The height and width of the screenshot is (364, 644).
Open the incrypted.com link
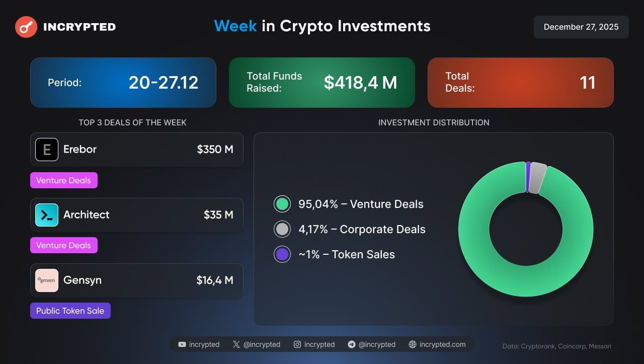442,344
